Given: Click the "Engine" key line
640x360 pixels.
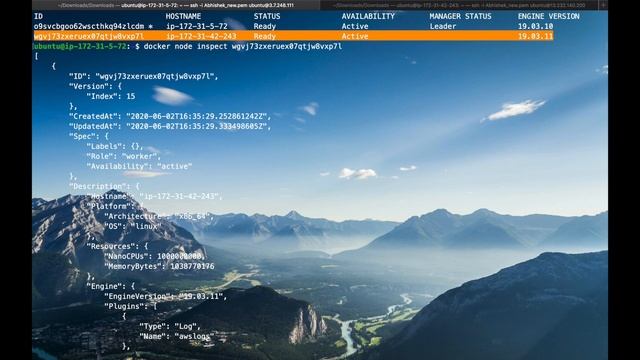Looking at the screenshot, I should click(111, 286).
